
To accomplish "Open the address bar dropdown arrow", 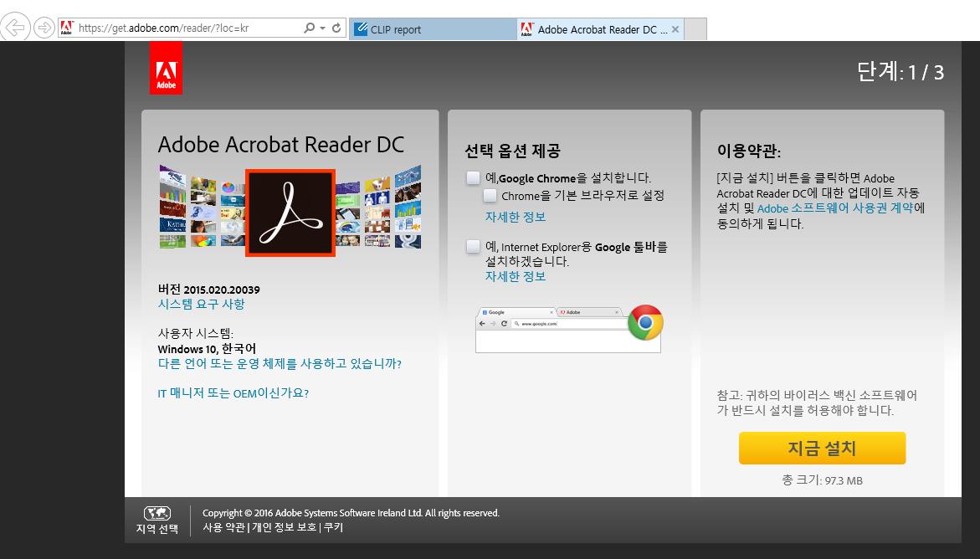I will click(322, 28).
